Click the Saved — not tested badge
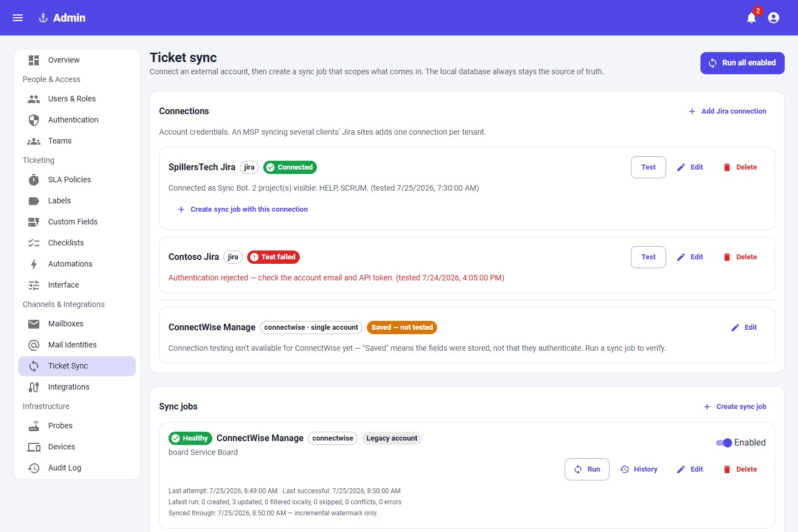The height and width of the screenshot is (532, 798). pos(402,328)
